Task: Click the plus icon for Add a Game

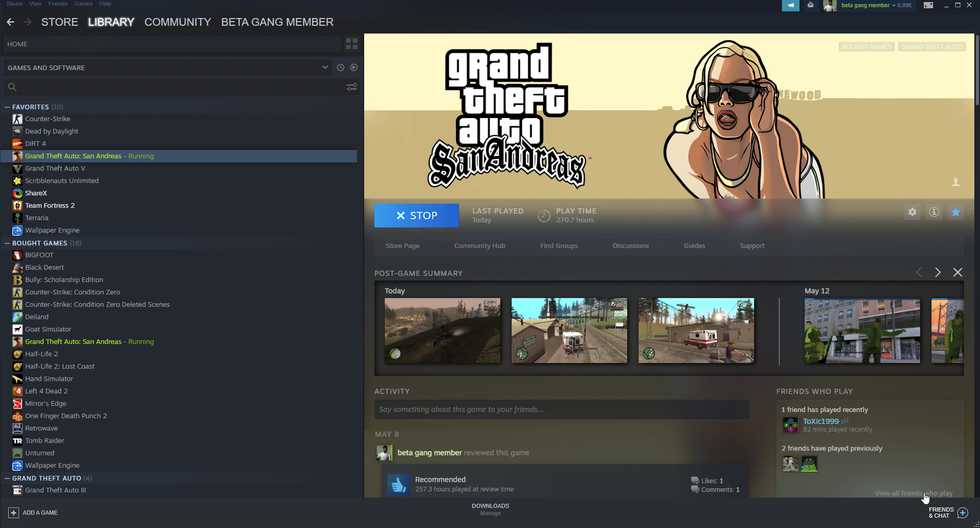Action: [14, 513]
